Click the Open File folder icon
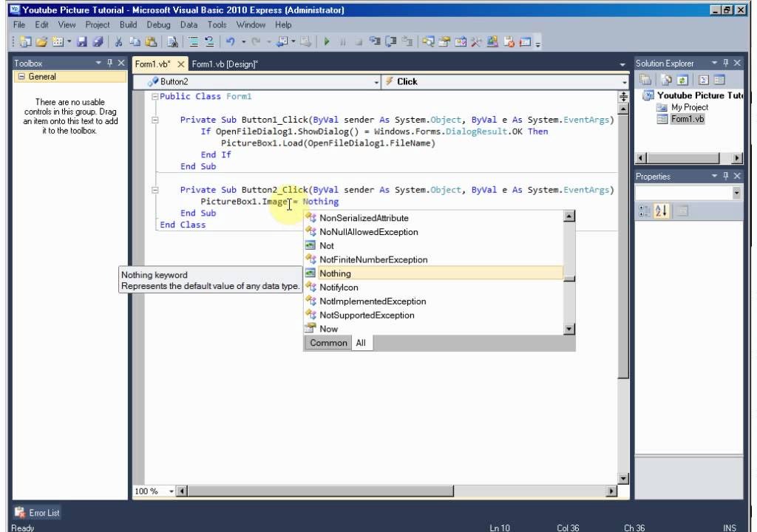Viewport: 757px width, 532px height. (x=42, y=42)
